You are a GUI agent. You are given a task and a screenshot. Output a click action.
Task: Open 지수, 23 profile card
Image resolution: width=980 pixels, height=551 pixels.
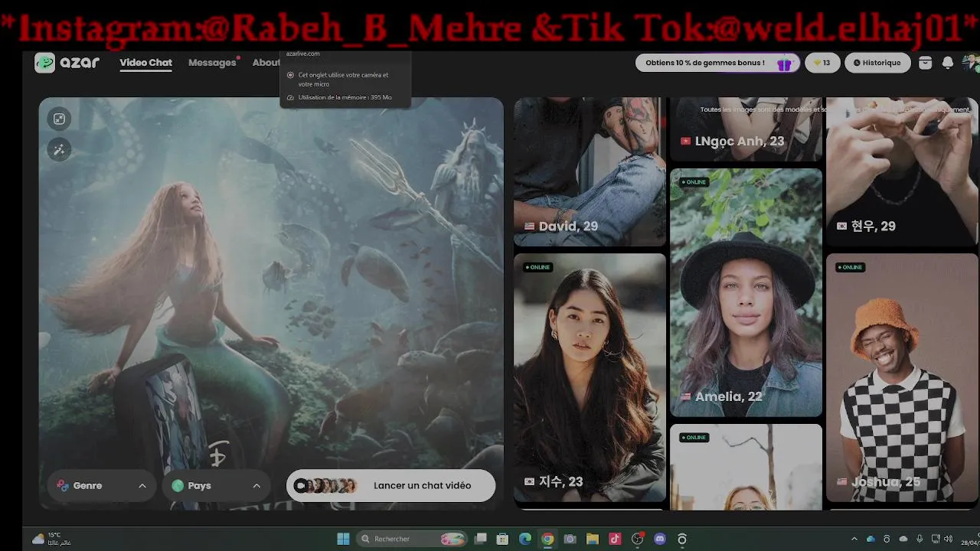[x=590, y=377]
